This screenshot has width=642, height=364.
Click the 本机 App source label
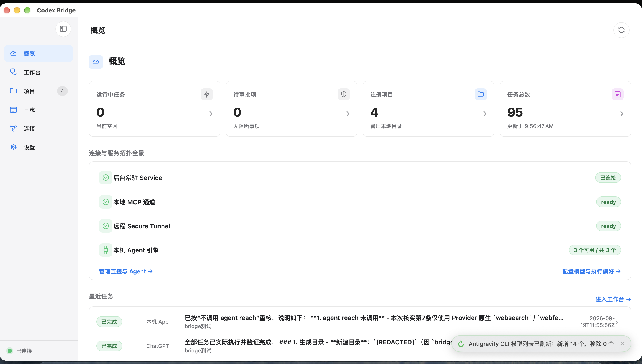tap(157, 322)
